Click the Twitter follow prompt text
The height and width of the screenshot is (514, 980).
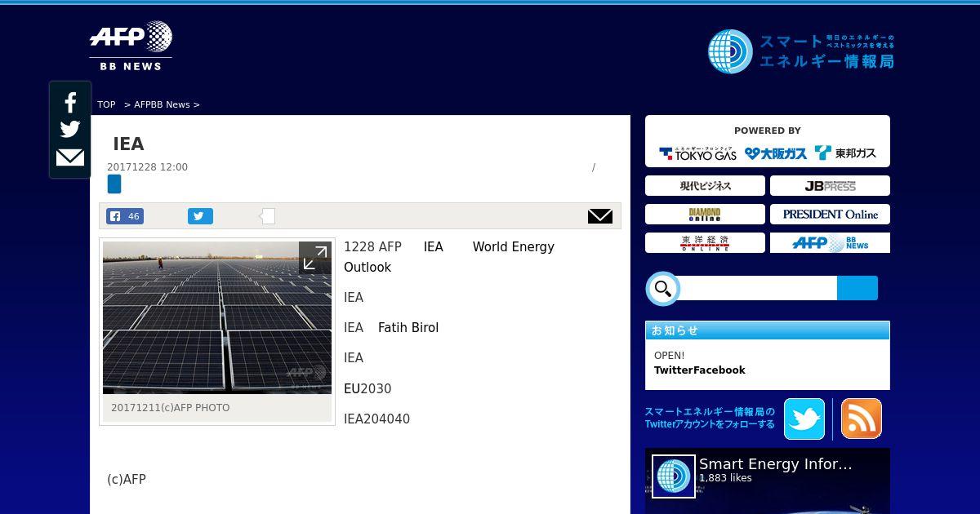coord(710,418)
